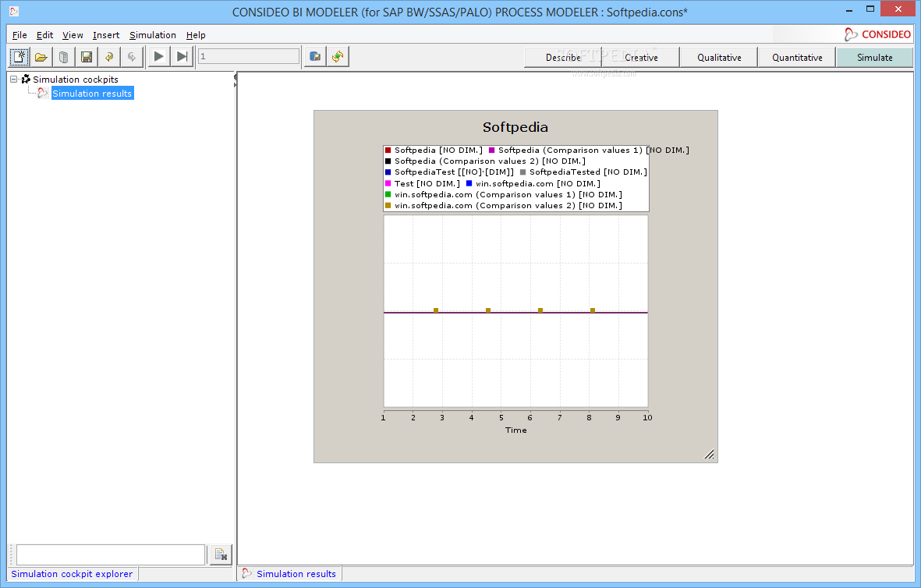
Task: Click the green and orange refresh arrows icon
Action: click(338, 57)
